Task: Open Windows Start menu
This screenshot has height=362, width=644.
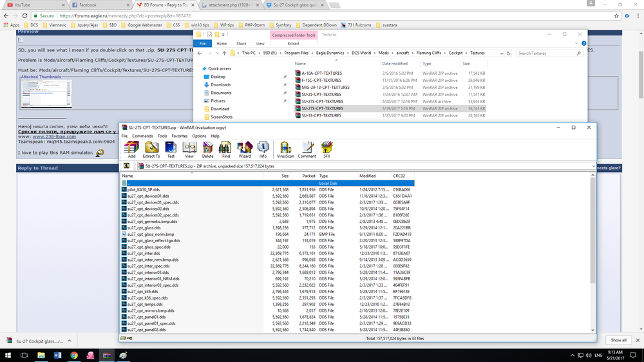Action: pyautogui.click(x=8, y=356)
